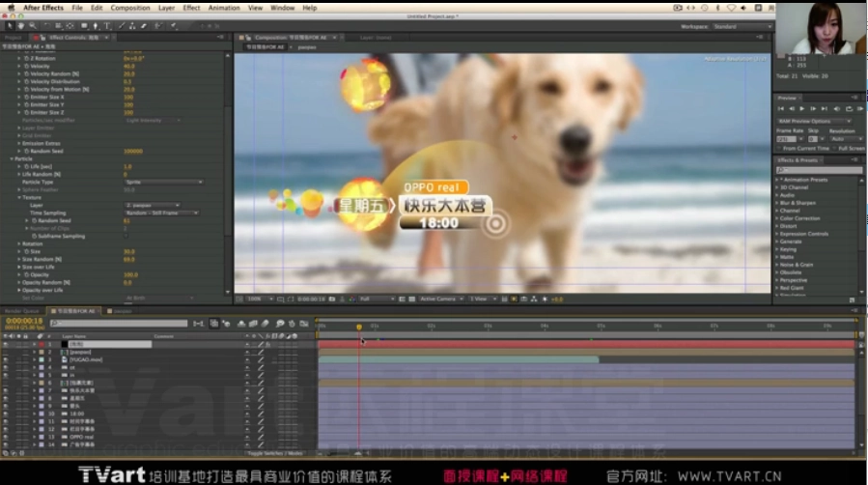This screenshot has height=485, width=868.
Task: Click RAM Preview button in Preview panel
Action: coord(859,109)
